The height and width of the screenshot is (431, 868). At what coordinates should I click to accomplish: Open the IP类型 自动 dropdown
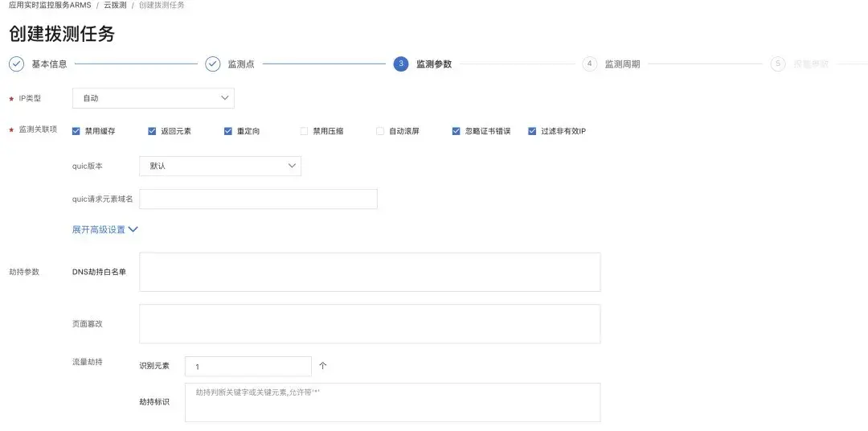pos(154,98)
